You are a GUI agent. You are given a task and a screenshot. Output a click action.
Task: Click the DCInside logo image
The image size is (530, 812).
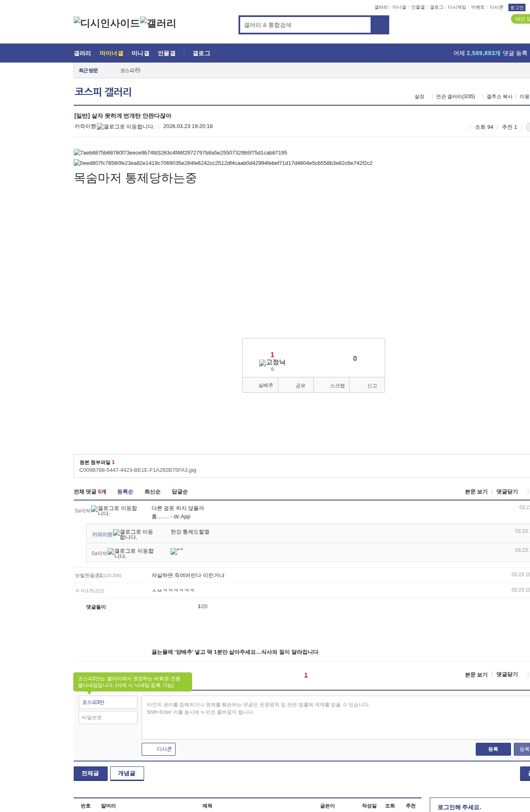pos(106,23)
